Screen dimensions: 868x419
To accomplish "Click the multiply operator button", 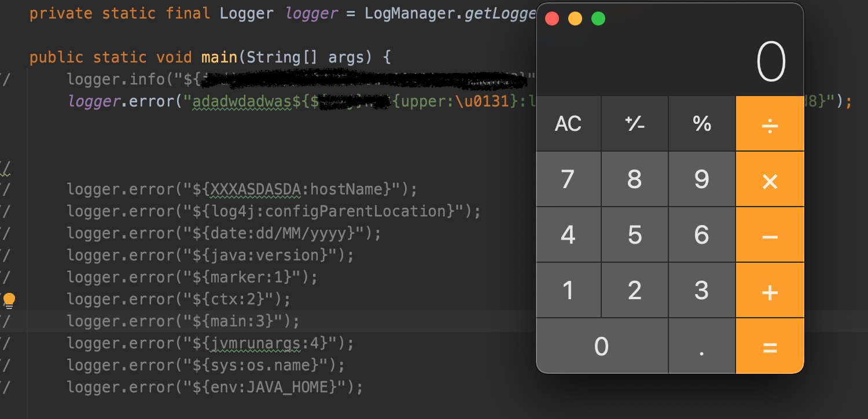I will (x=770, y=179).
